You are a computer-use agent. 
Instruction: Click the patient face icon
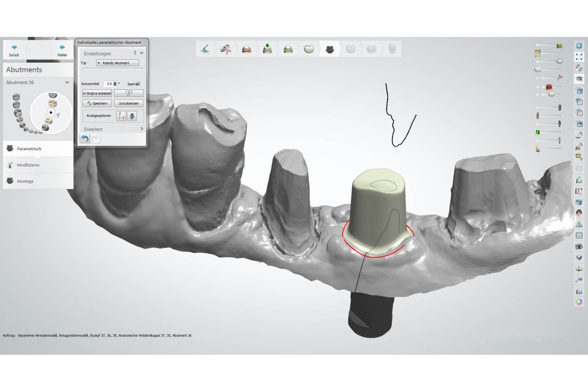(579, 213)
